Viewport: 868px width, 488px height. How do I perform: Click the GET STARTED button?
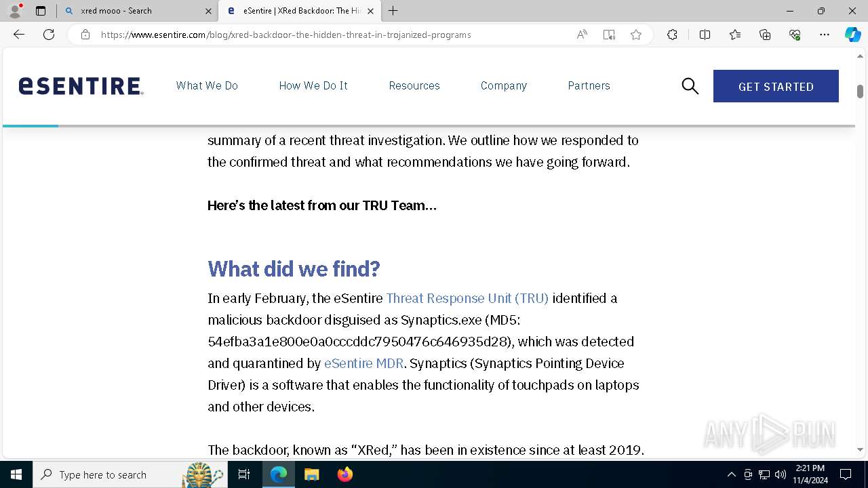point(776,86)
